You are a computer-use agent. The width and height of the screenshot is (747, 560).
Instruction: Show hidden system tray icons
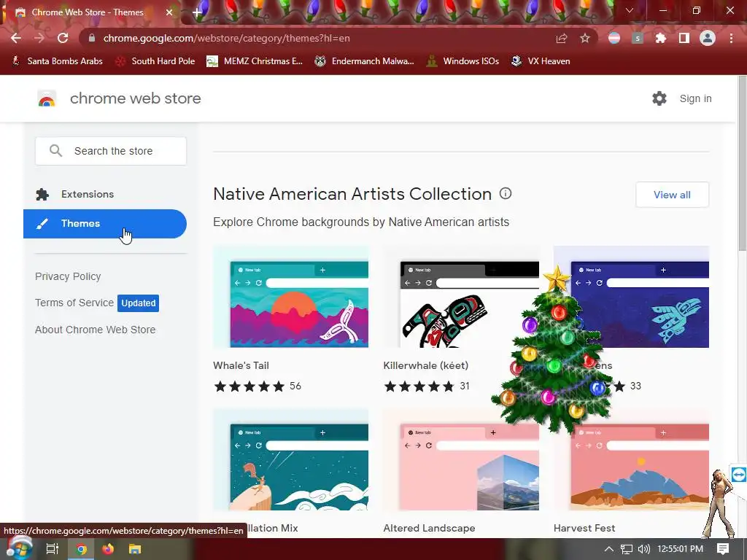click(609, 549)
